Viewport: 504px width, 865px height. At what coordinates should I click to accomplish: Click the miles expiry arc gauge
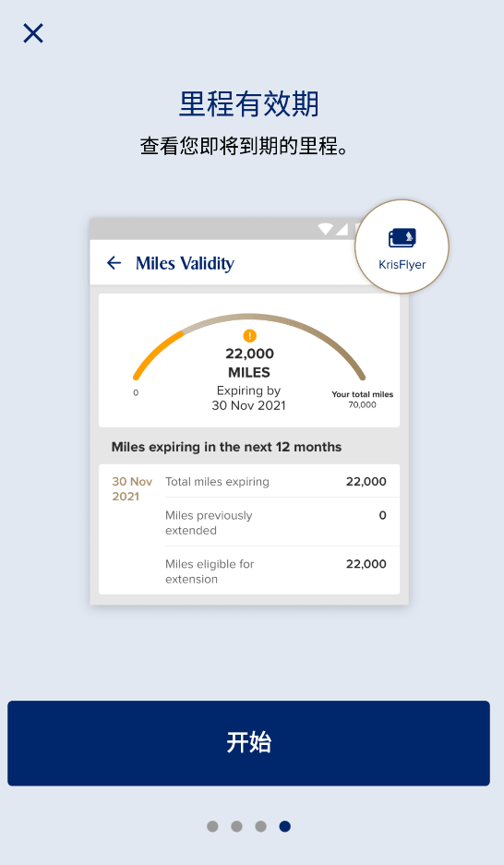248,346
